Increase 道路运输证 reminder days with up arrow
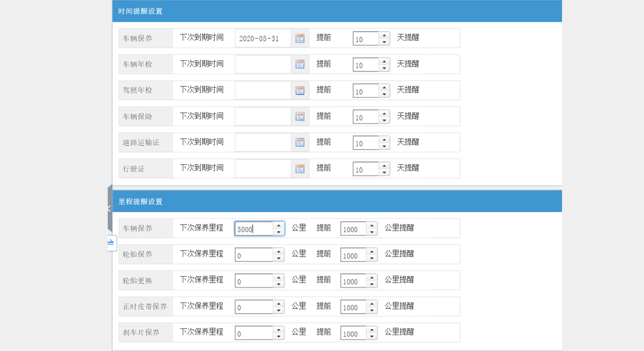The height and width of the screenshot is (351, 644). pyautogui.click(x=384, y=139)
